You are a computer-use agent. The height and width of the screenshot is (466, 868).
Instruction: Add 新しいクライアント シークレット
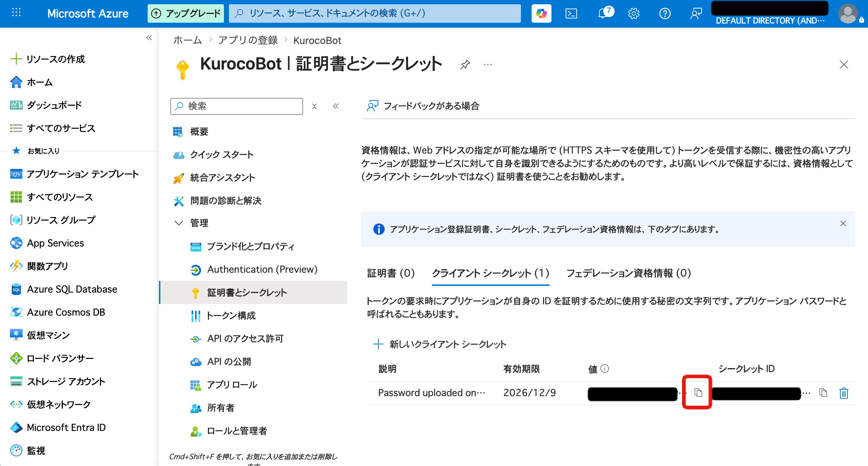pyautogui.click(x=440, y=344)
